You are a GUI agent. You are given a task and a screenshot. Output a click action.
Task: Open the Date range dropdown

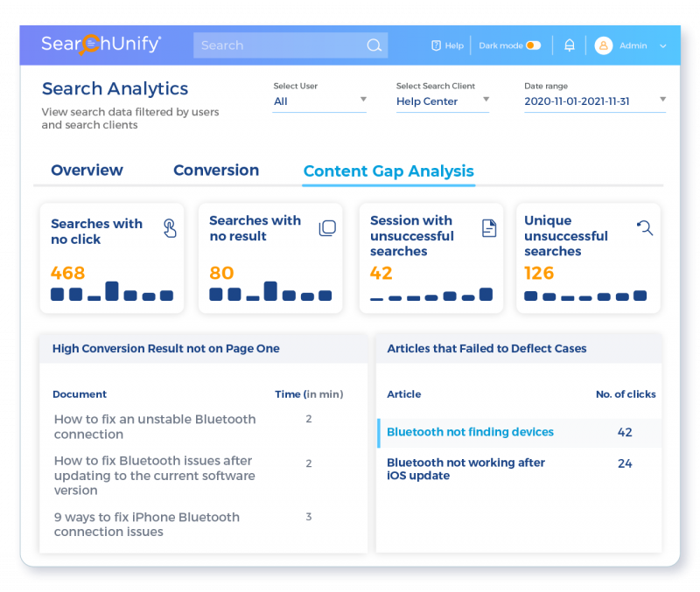pyautogui.click(x=595, y=101)
